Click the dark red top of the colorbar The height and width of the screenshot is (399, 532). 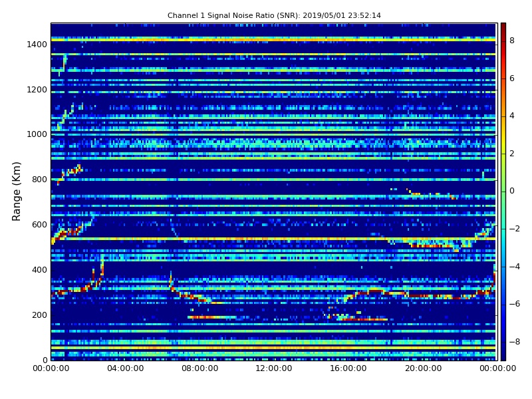503,28
